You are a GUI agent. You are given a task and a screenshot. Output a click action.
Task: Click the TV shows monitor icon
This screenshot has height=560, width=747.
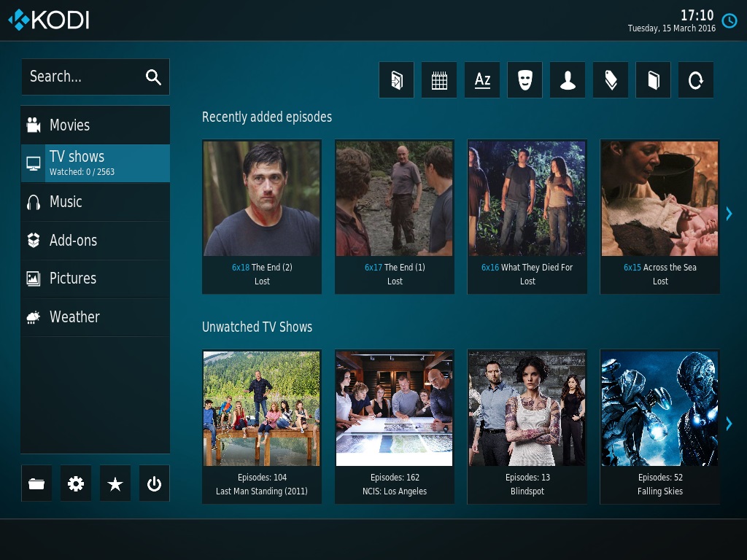[34, 163]
